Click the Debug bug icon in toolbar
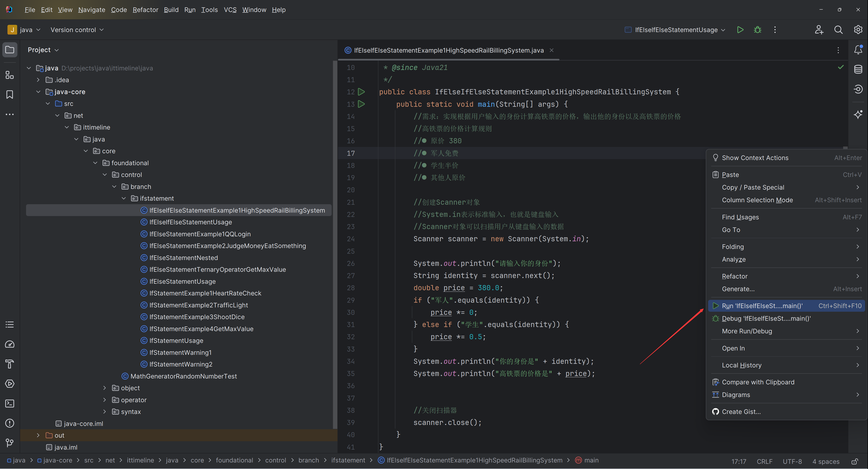Viewport: 868px width, 469px height. tap(758, 30)
